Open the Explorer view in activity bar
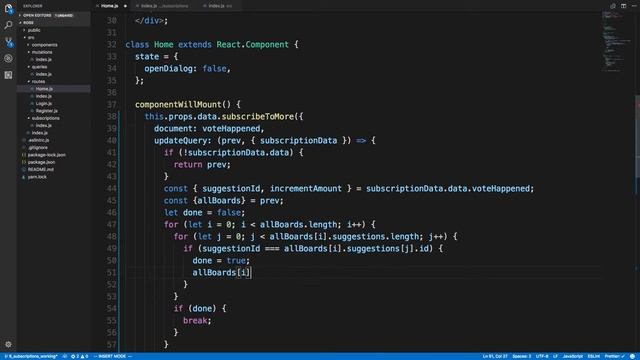The image size is (640, 360). 8,8
